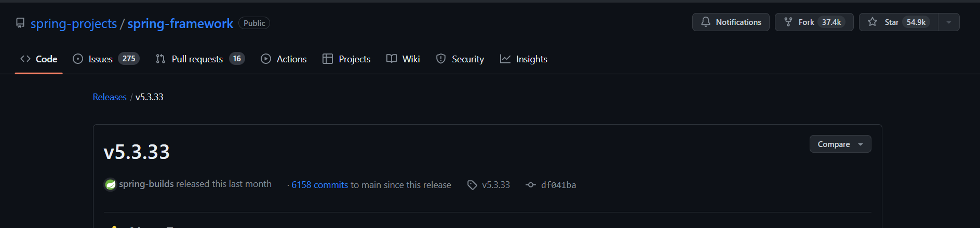This screenshot has height=228, width=980.
Task: Open the Pull requests tab
Action: pos(197,59)
